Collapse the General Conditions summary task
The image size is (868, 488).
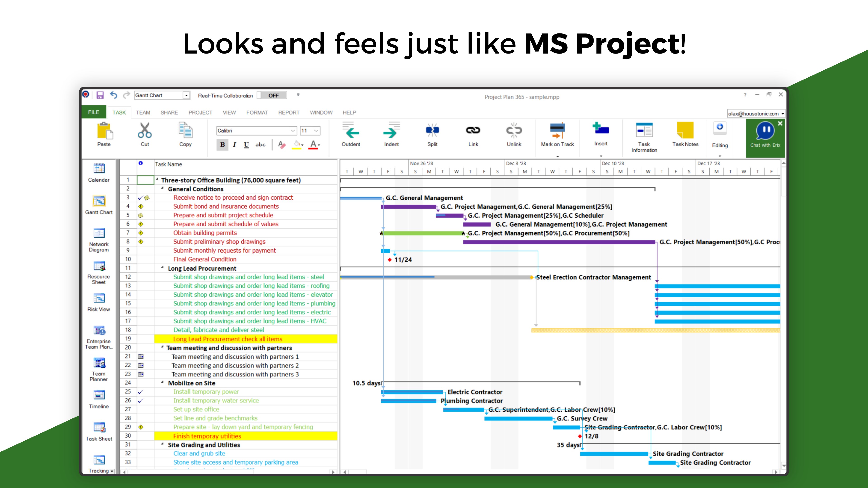pos(163,188)
